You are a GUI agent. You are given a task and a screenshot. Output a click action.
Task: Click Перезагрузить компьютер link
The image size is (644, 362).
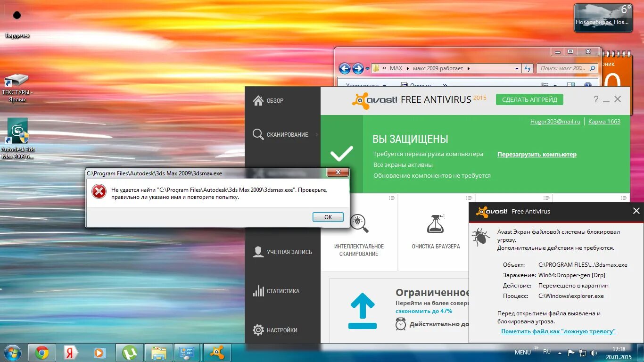[x=537, y=154]
